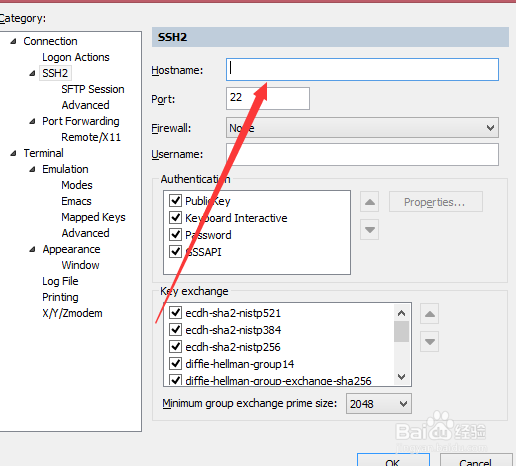The height and width of the screenshot is (466, 516).
Task: Collapse the Emulation tree node
Action: 32,169
